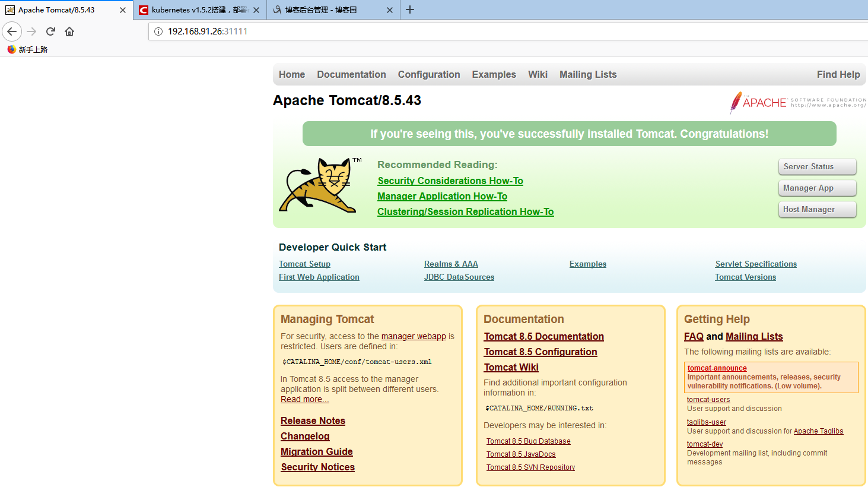
Task: Click the site information icon in address bar
Action: point(158,31)
